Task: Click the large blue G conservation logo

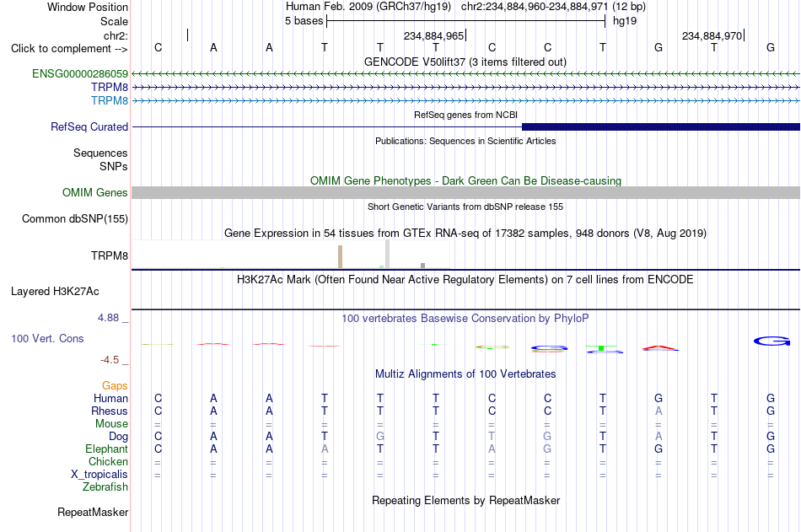Action: (771, 341)
